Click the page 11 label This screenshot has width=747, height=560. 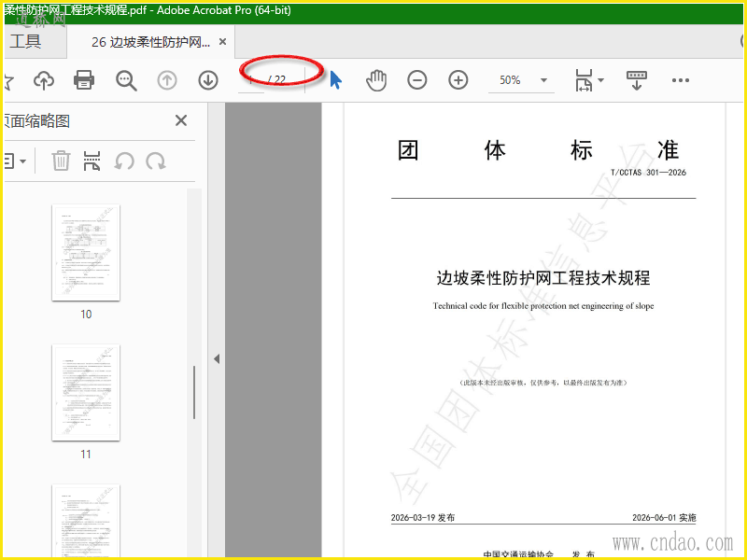[x=86, y=455]
